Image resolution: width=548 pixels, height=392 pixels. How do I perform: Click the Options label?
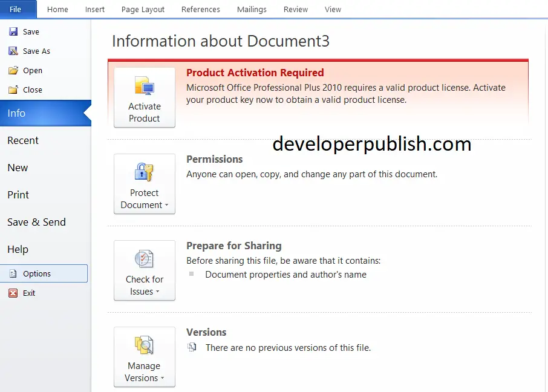tap(37, 274)
